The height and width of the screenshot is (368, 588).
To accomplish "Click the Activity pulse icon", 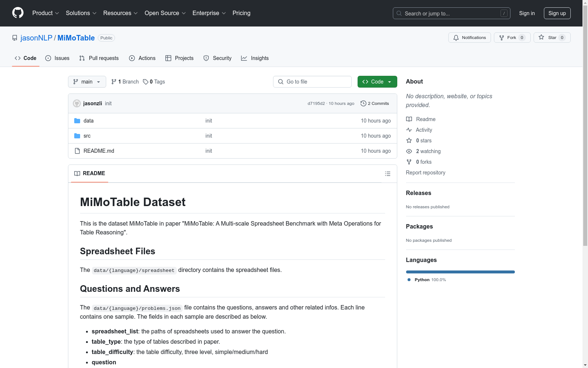I will (x=409, y=130).
